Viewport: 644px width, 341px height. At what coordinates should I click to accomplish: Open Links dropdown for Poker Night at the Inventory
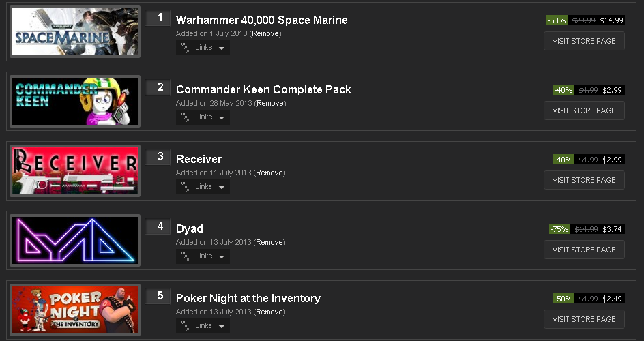pos(203,326)
